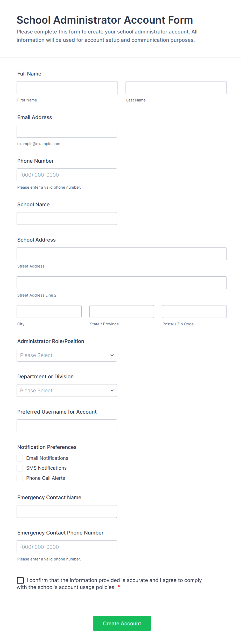241x644 pixels.
Task: Click the Street Address input field
Action: 122,254
